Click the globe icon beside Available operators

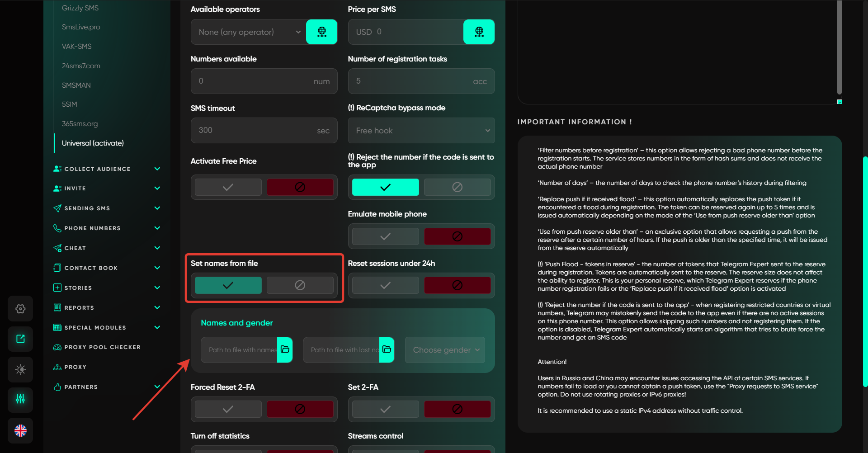tap(321, 32)
